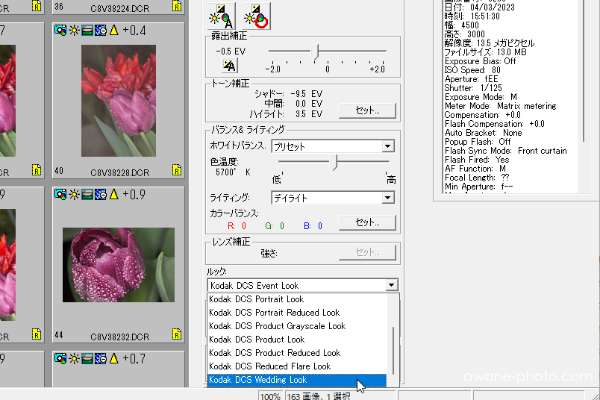Click the G 0 color balance value
This screenshot has height=400, width=600.
coord(275,226)
